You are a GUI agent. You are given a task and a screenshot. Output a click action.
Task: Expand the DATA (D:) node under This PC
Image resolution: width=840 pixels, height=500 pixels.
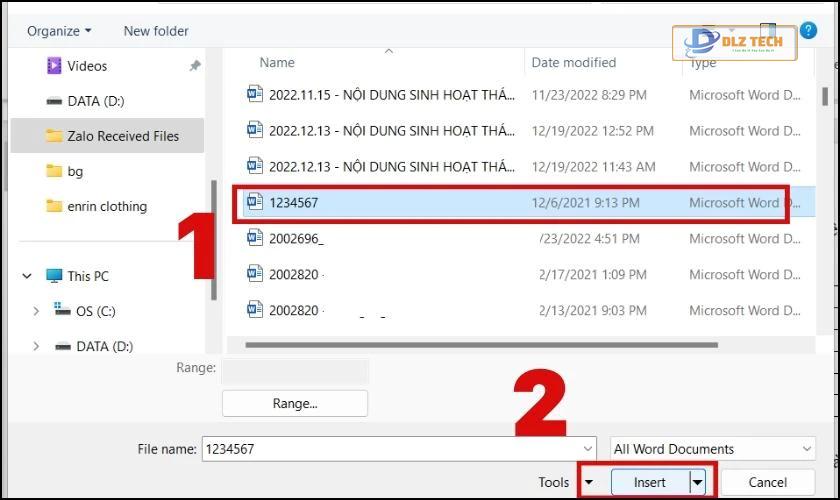pyautogui.click(x=36, y=346)
